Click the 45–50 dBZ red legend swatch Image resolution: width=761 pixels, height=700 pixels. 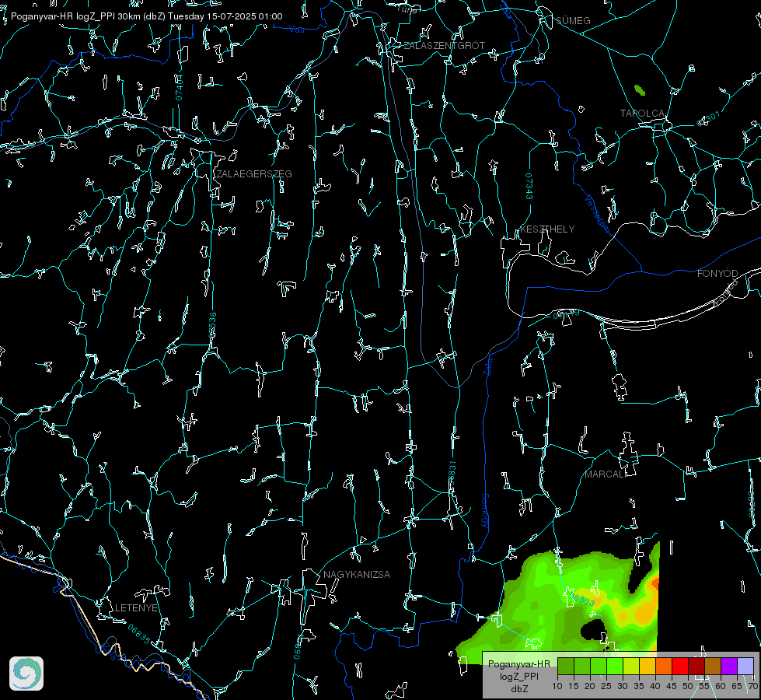[680, 666]
